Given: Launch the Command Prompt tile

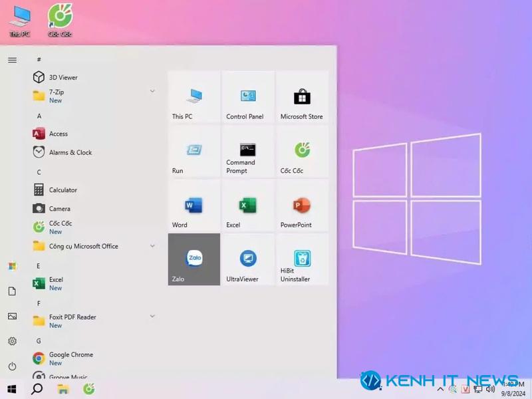Looking at the screenshot, I should click(248, 151).
